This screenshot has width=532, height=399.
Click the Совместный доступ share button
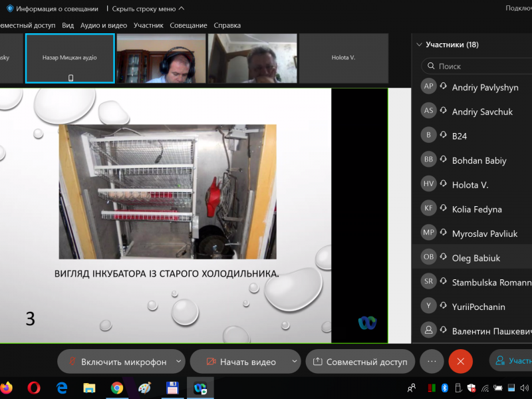point(360,362)
